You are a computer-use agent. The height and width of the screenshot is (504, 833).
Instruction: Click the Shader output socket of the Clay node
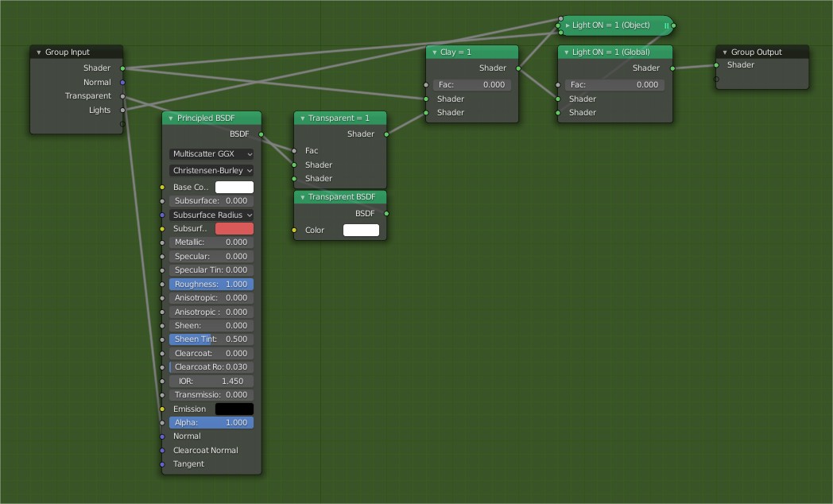pyautogui.click(x=518, y=68)
